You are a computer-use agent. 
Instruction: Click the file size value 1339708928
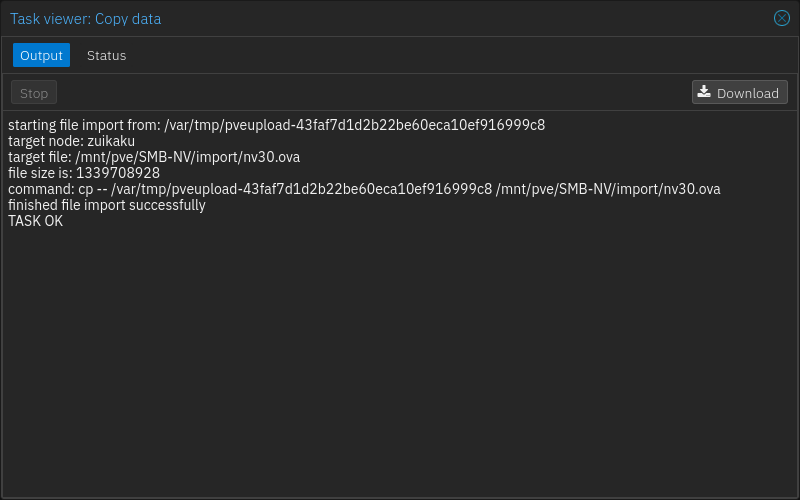point(118,173)
